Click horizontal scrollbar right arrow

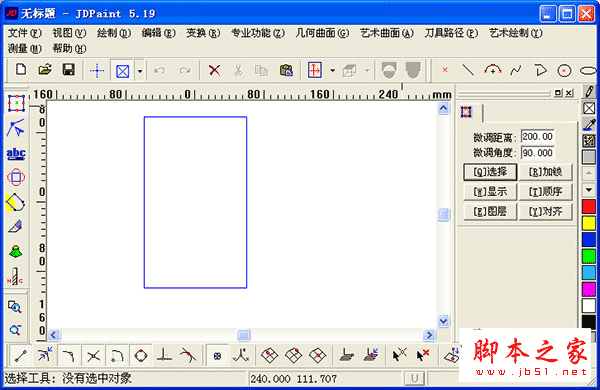[429, 335]
